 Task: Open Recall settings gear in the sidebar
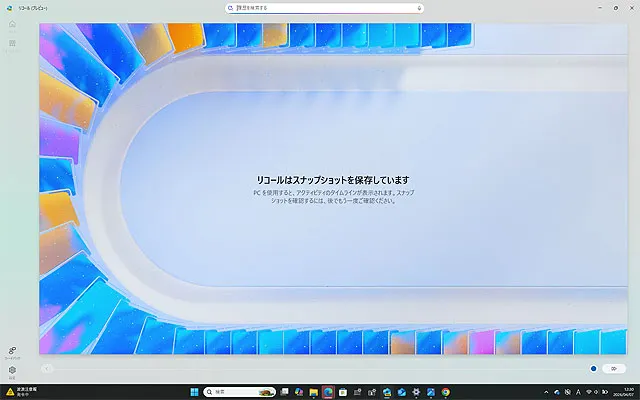pyautogui.click(x=12, y=370)
